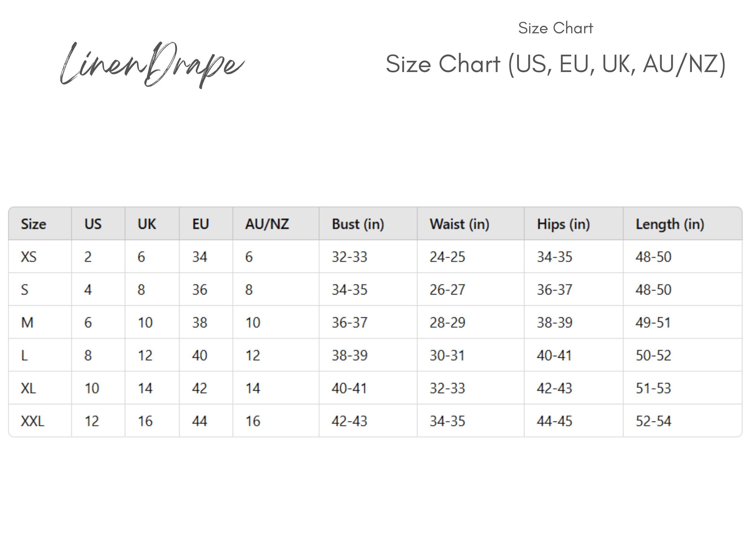Click the Waist (in) column header
Viewport: 756px width, 535px height.
(x=459, y=224)
